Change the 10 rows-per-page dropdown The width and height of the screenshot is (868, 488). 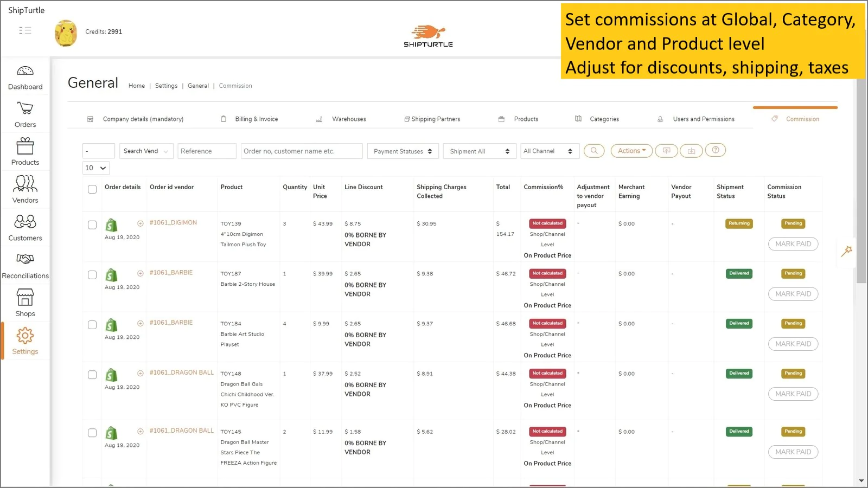96,168
